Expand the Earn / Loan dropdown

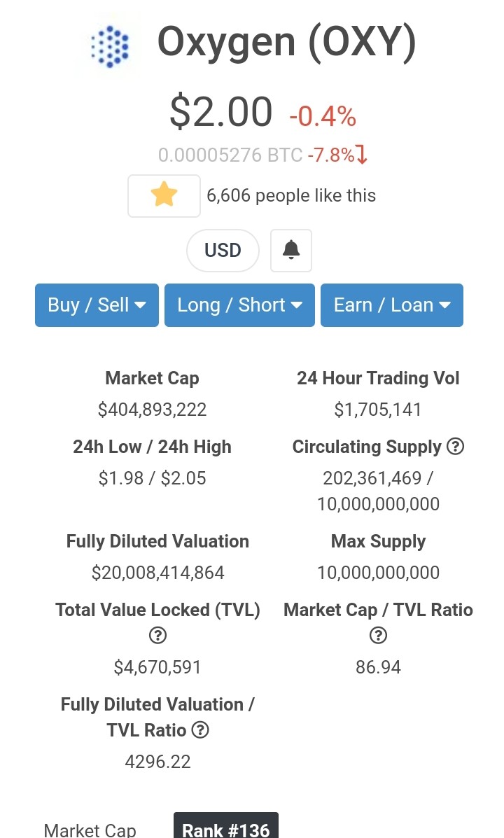(x=392, y=305)
